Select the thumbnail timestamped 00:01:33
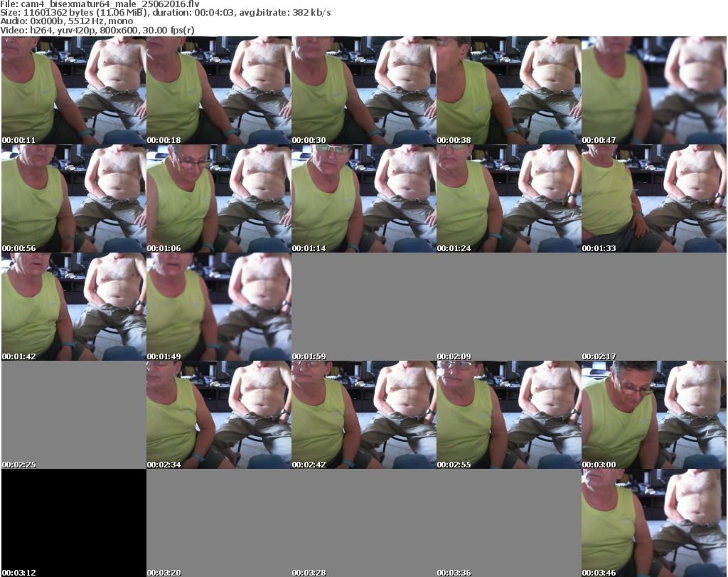The width and height of the screenshot is (728, 577). [654, 198]
